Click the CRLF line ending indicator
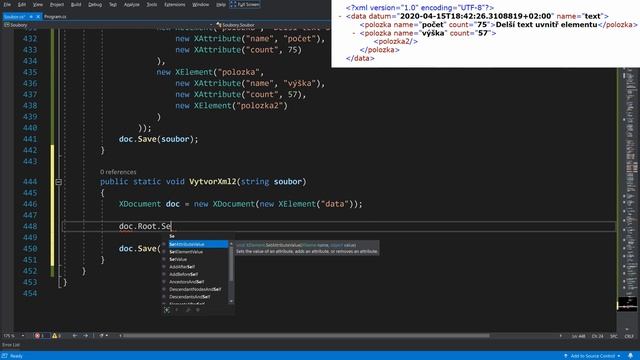This screenshot has height=360, width=640. point(629,336)
